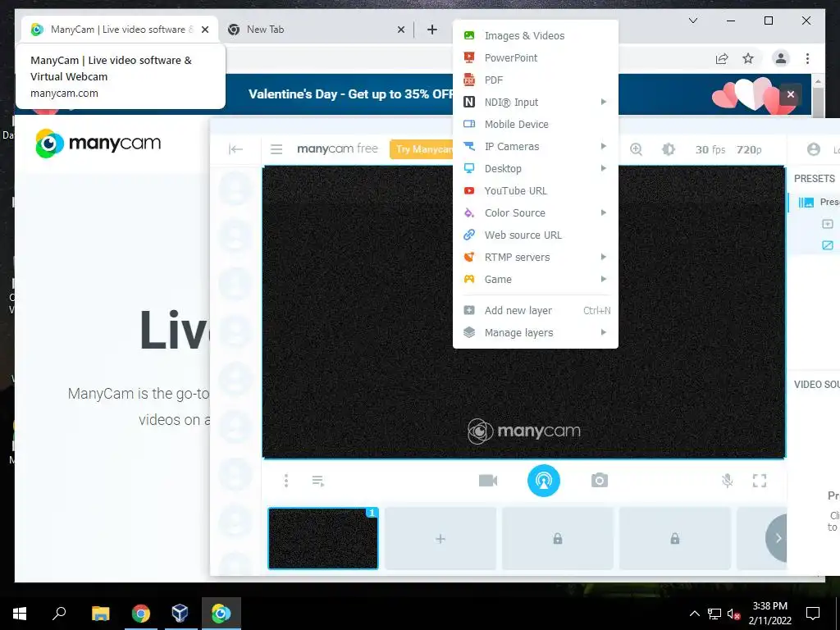Click the zoom magnifier icon
The height and width of the screenshot is (630, 840).
[636, 149]
